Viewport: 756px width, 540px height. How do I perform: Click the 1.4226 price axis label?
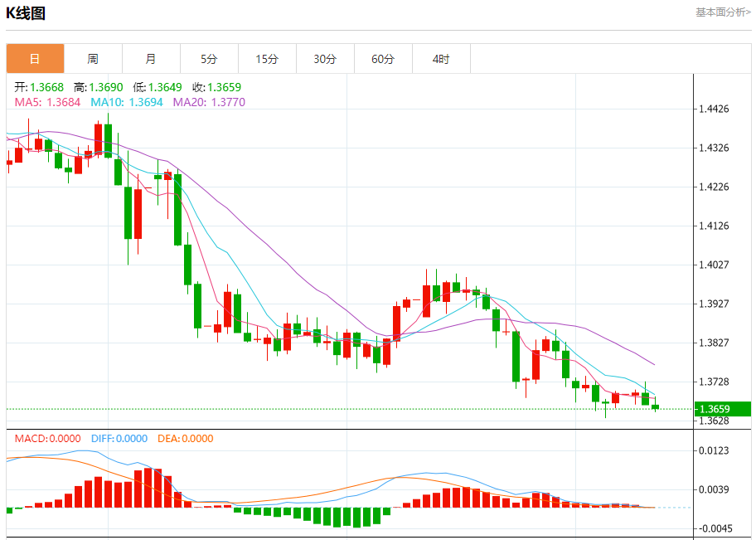pos(714,187)
